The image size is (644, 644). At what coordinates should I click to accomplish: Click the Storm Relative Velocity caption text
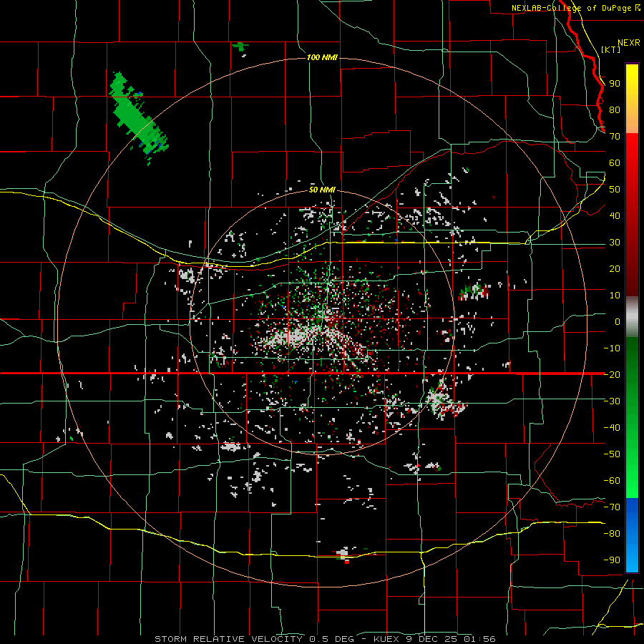point(325,639)
